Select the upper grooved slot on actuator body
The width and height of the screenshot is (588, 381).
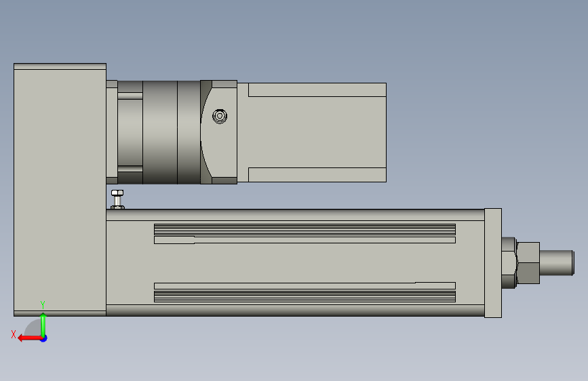[x=305, y=230]
